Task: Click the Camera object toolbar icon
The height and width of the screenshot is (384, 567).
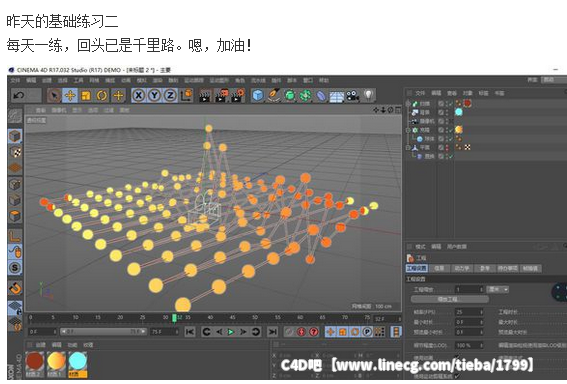Action: pyautogui.click(x=353, y=96)
